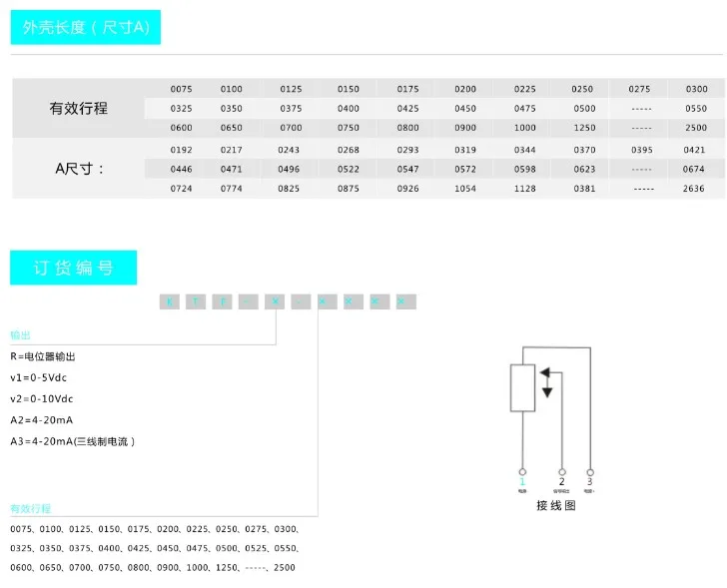Viewport: 727px width, 588px height.
Task: Click the R=电位器输出 option
Action: pos(43,356)
